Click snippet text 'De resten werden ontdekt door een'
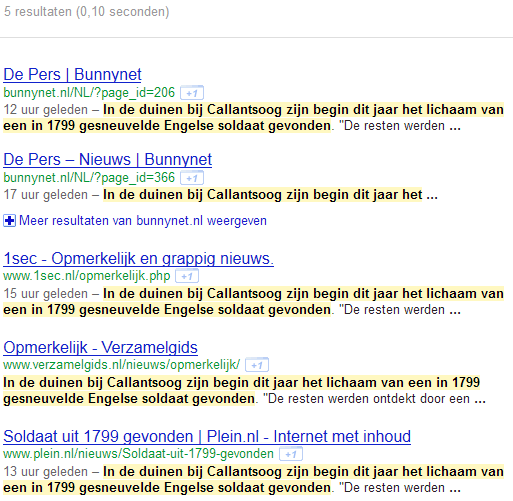This screenshot has height=501, width=513. point(368,399)
